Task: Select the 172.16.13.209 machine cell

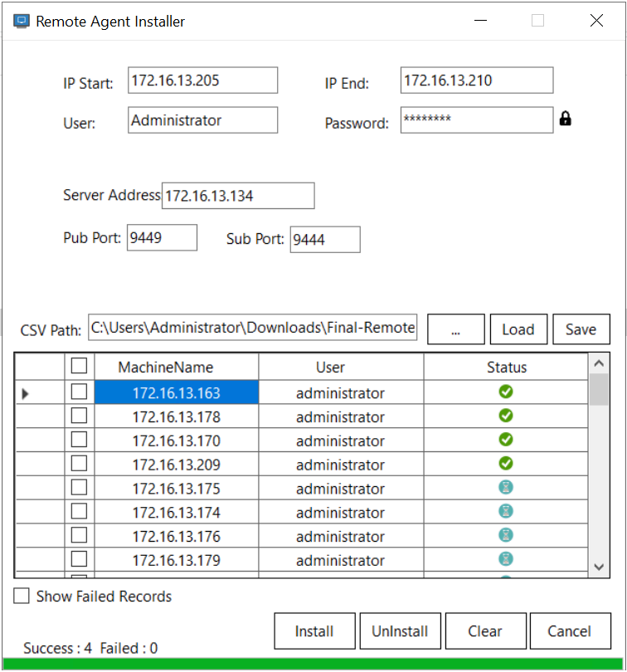Action: click(x=176, y=464)
